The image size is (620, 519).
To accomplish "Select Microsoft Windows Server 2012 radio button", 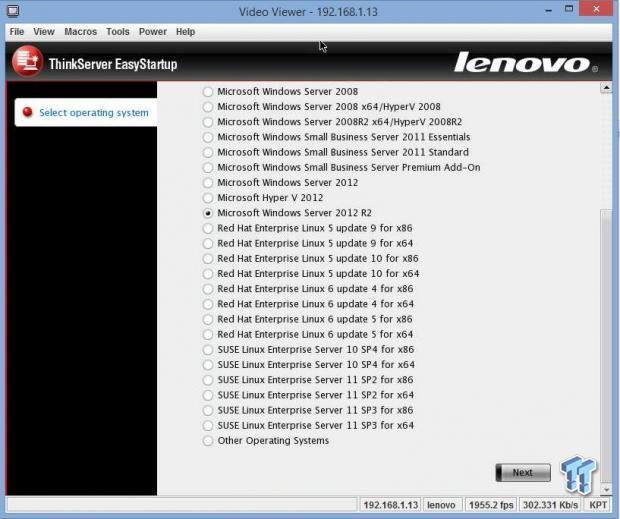I will coord(208,183).
